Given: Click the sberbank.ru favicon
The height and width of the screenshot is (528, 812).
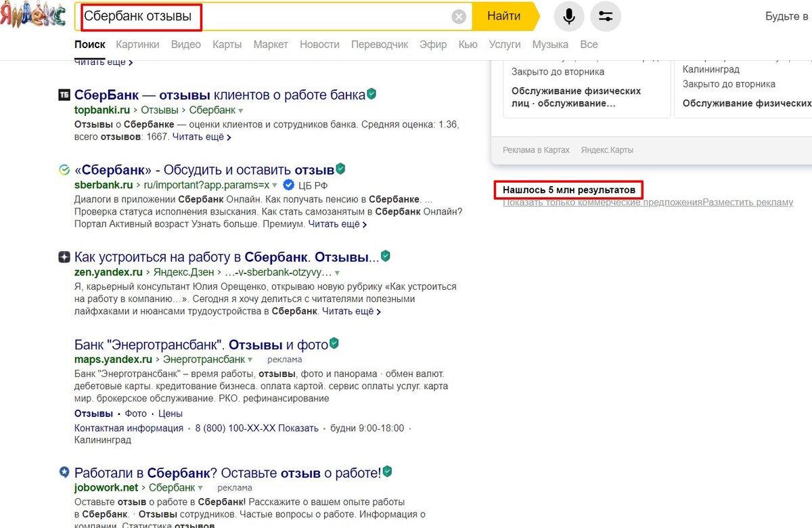Looking at the screenshot, I should pos(64,169).
